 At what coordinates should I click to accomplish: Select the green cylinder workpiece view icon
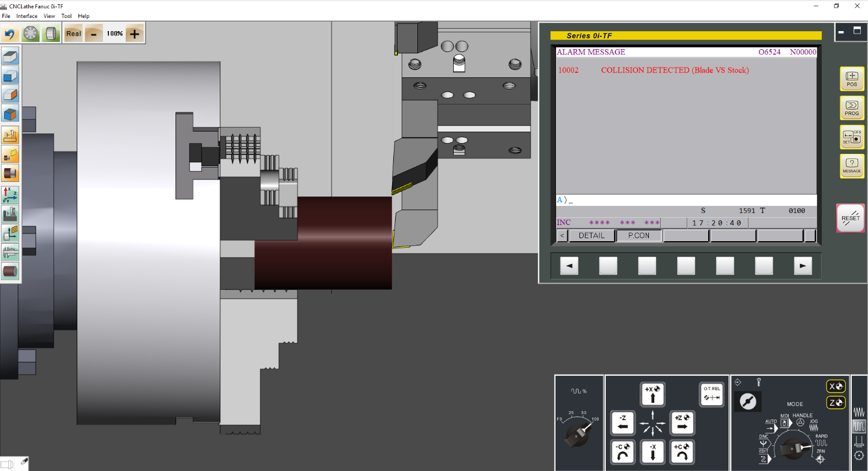click(x=51, y=34)
